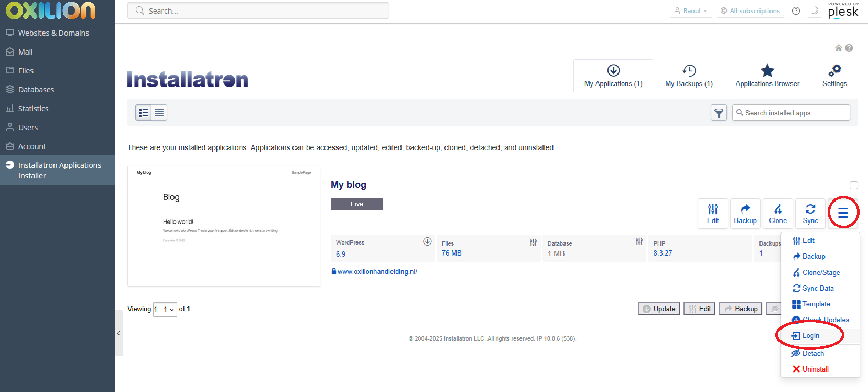
Task: Open the My Backups (1) tab
Action: click(689, 76)
